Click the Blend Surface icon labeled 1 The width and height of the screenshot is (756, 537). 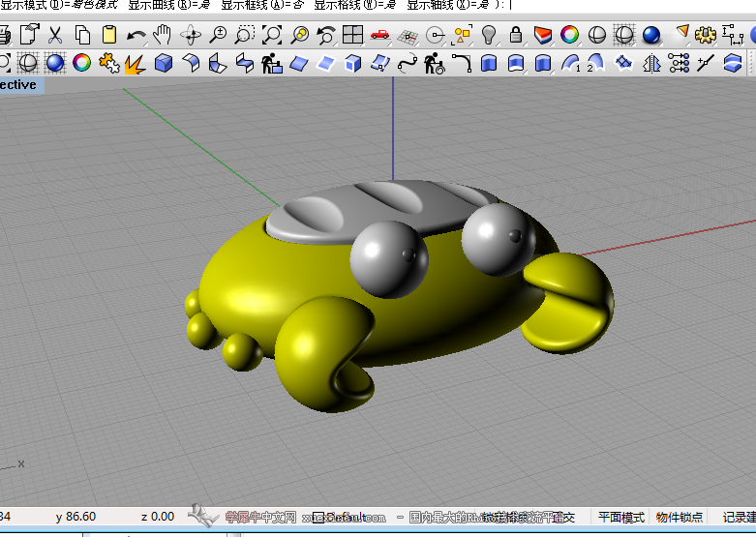571,63
